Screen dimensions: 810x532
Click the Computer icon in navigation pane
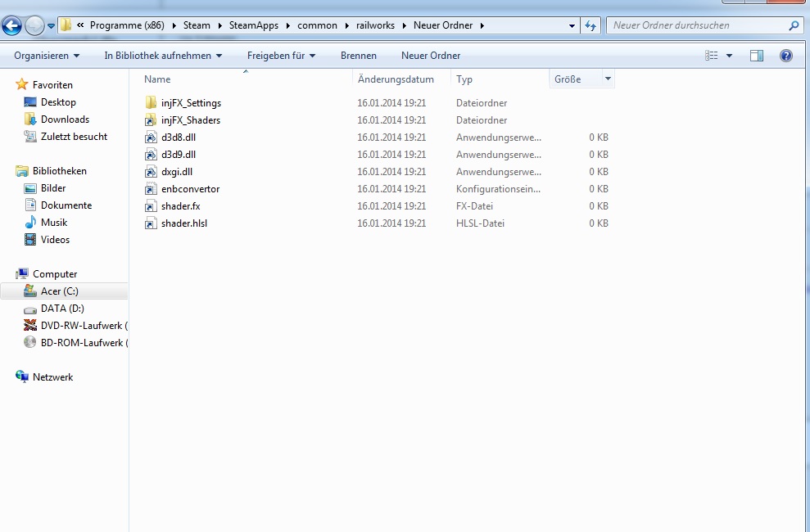coord(21,273)
